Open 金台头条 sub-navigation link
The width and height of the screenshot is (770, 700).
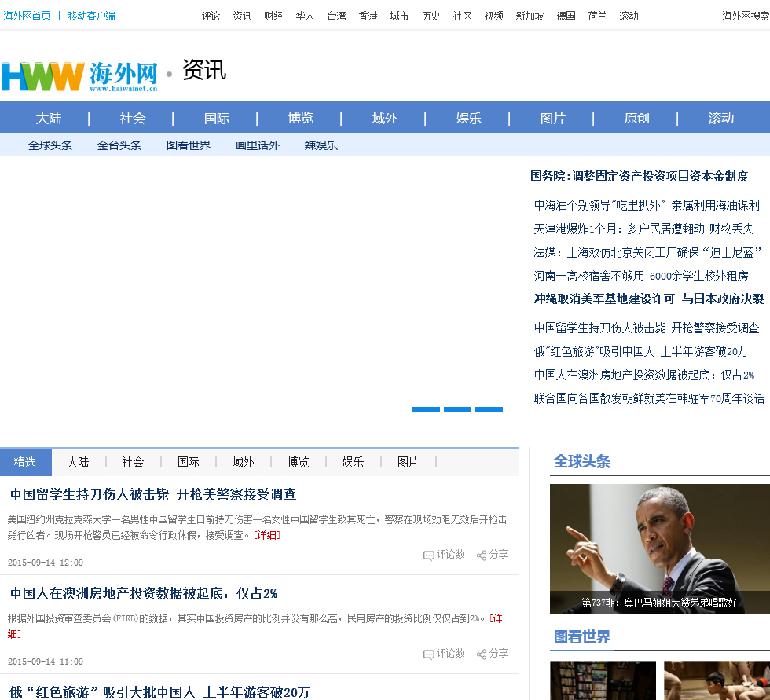tap(119, 145)
